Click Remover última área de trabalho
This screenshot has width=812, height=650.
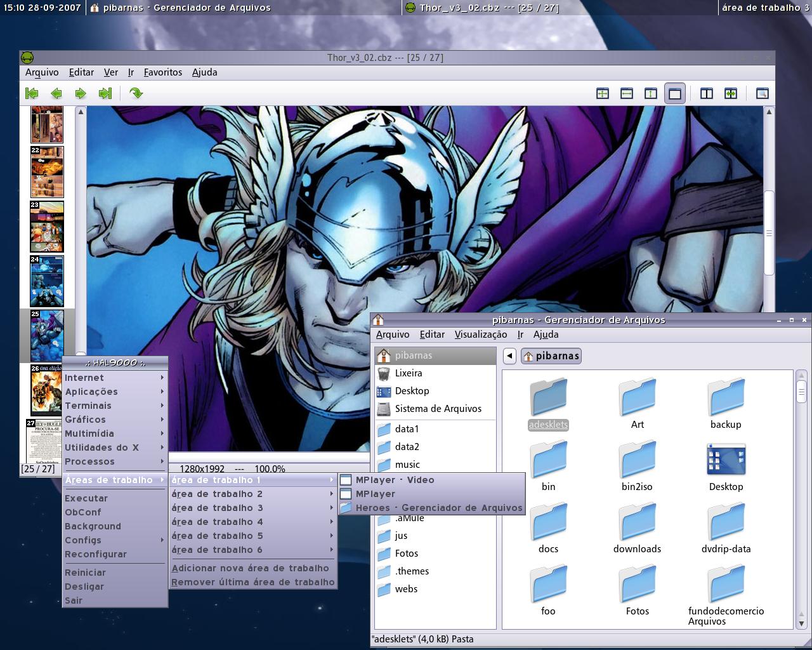click(252, 582)
